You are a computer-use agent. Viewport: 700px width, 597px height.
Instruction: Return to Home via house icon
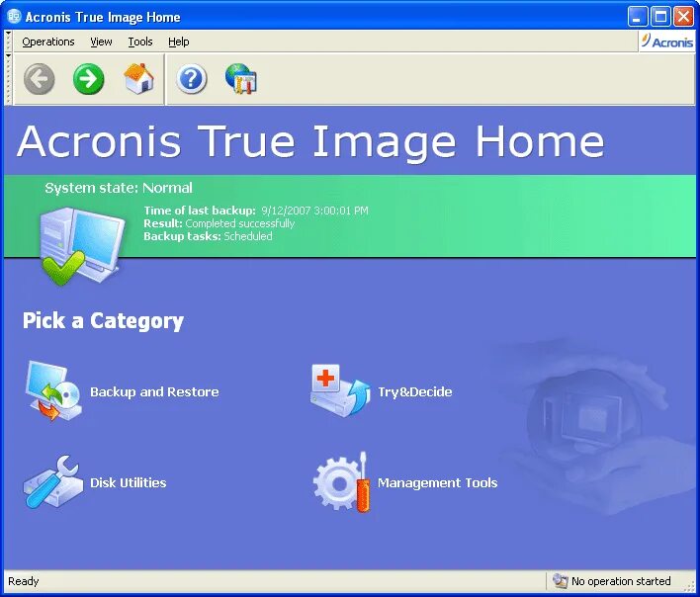138,78
